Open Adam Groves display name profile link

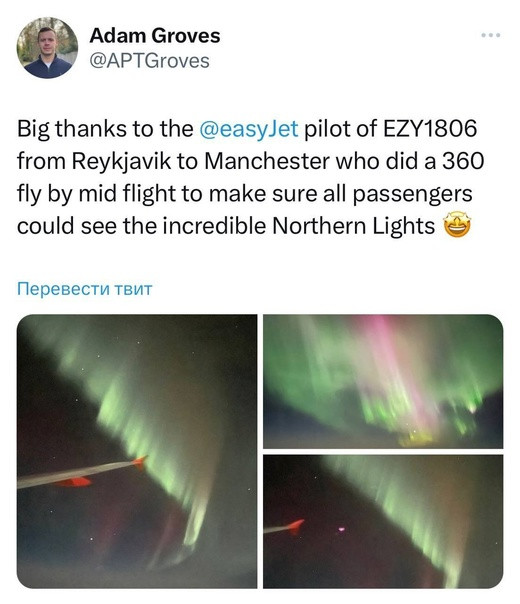tap(154, 36)
